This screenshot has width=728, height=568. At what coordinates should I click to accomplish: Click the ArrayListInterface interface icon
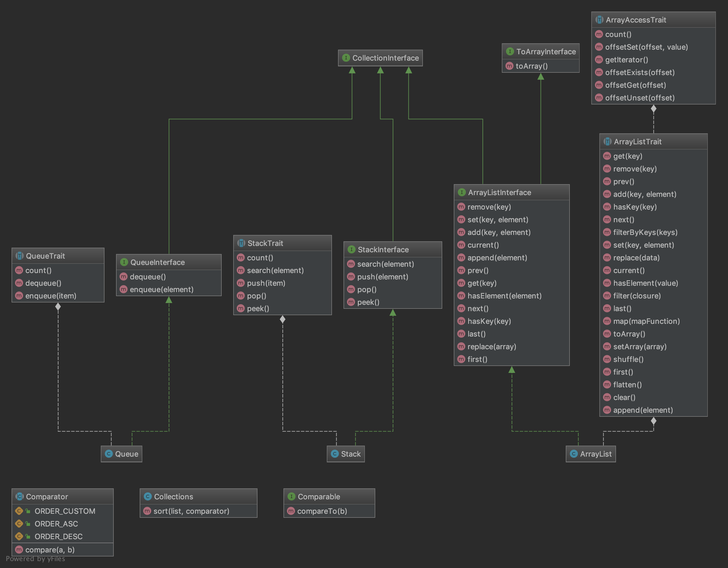tap(462, 192)
